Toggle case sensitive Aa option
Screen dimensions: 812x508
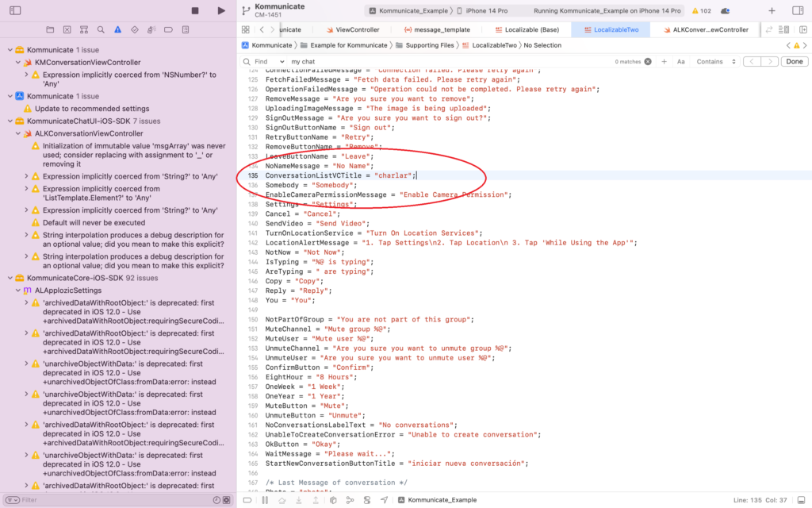(681, 61)
